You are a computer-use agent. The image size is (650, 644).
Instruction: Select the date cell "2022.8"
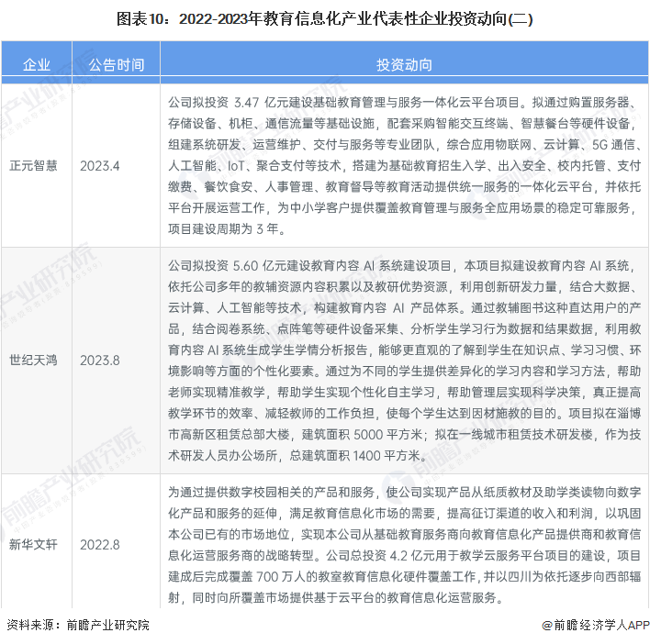click(99, 545)
